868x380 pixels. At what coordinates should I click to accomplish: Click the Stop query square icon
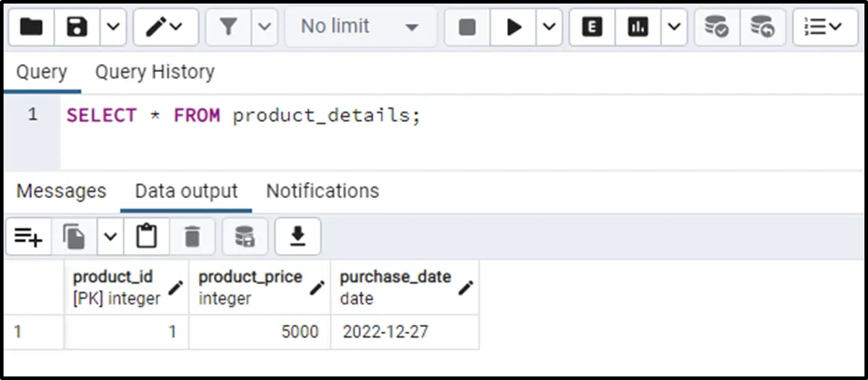[x=467, y=28]
